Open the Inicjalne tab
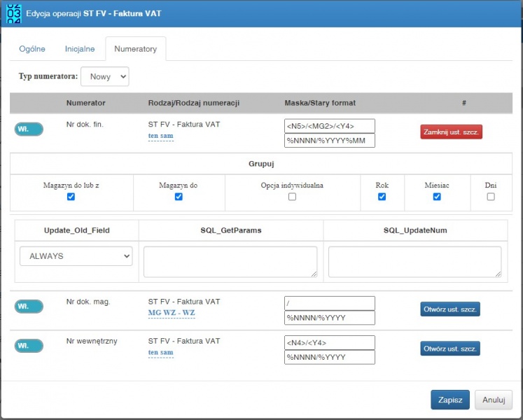This screenshot has height=420, width=523. point(80,49)
